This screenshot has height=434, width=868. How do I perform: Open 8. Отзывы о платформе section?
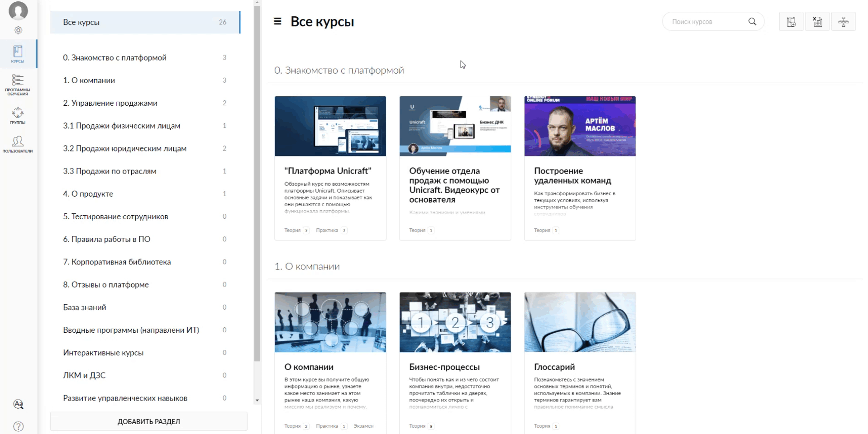(x=145, y=285)
